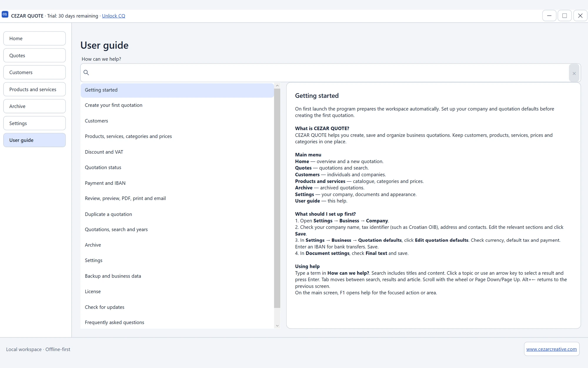The height and width of the screenshot is (368, 588).
Task: Select Backup and business data topic
Action: [177, 276]
